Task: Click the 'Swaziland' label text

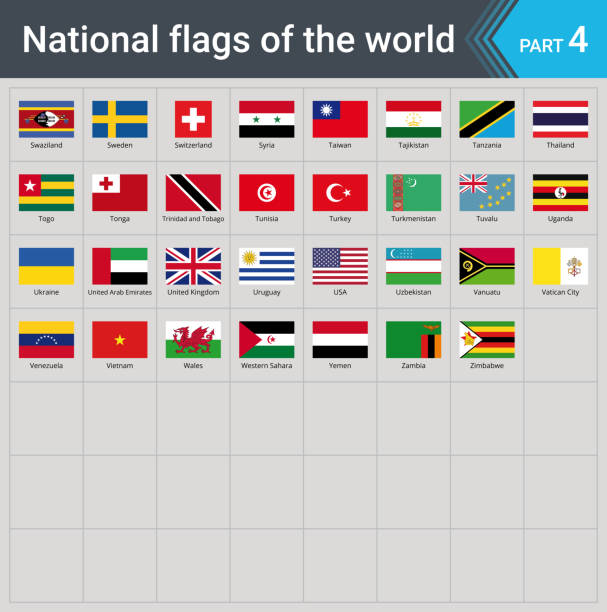Action: [x=46, y=145]
